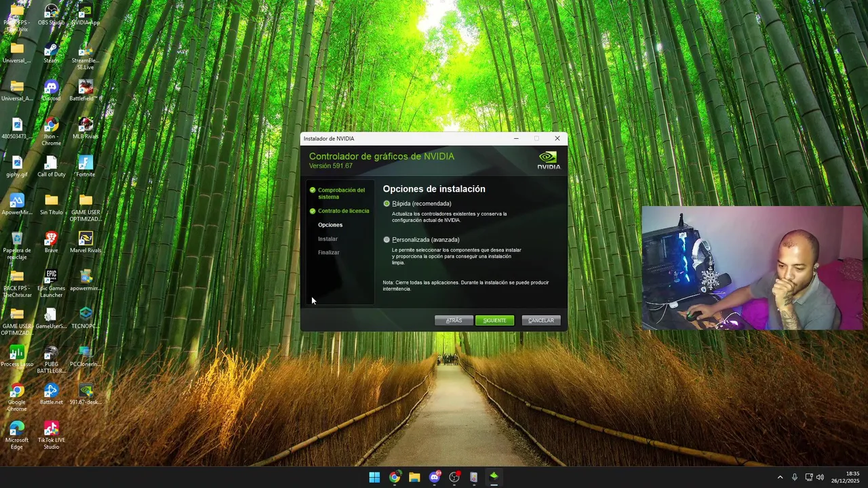Open Microsoft Edge desktop shortcut

[x=17, y=436]
